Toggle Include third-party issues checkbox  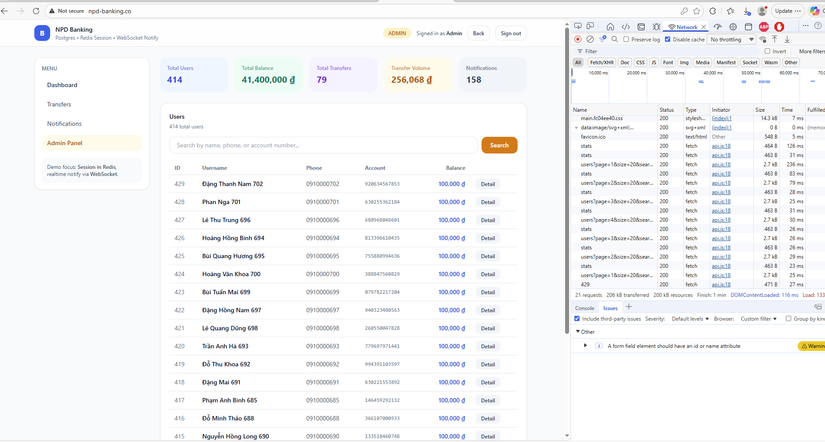click(577, 319)
